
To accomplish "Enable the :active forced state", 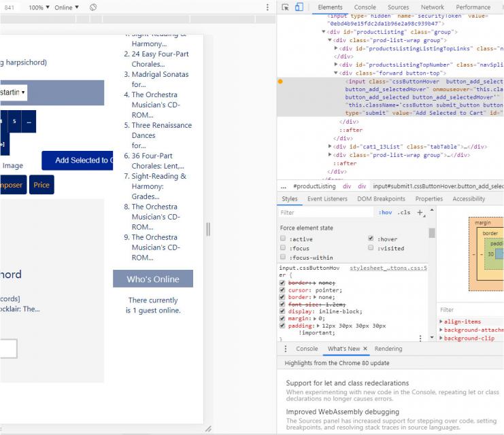I will tap(283, 239).
